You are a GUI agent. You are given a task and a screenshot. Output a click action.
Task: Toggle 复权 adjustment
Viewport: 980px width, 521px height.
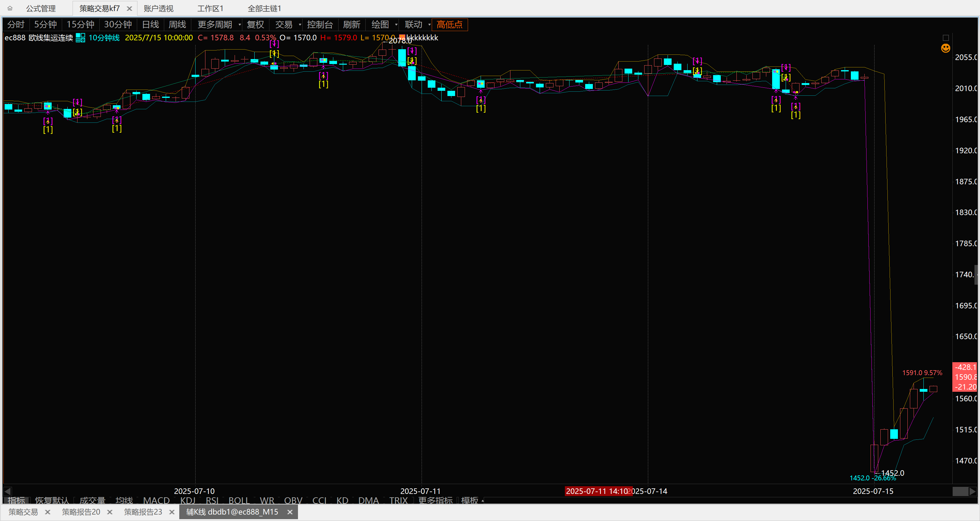tap(255, 25)
